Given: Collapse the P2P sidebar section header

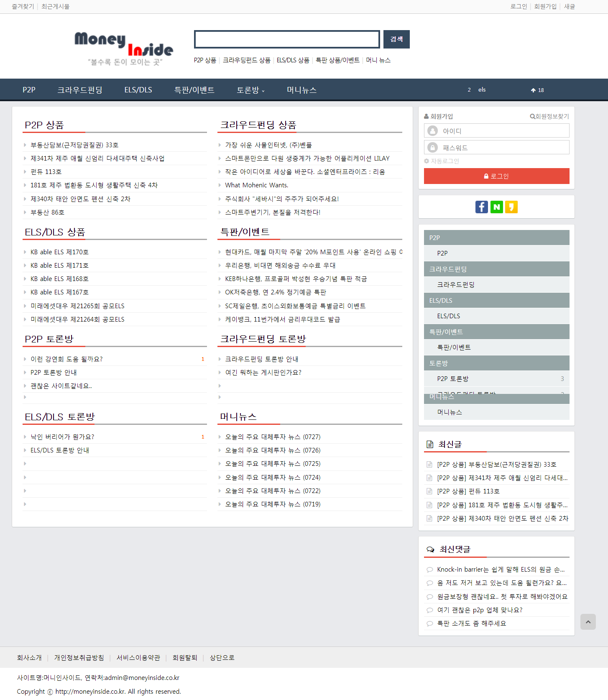Looking at the screenshot, I should (x=496, y=238).
